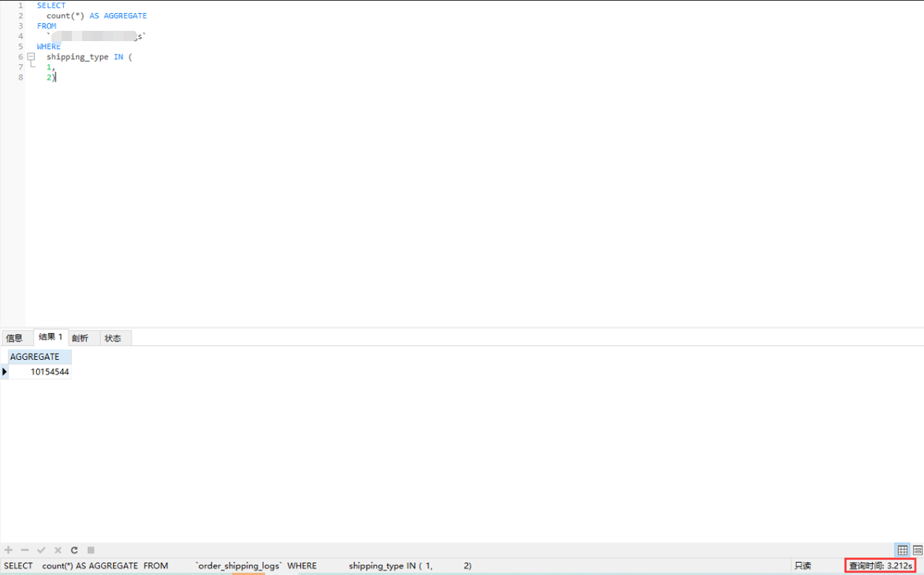Click the FROM keyword in the editor
Screen dimensions: 924x575
[47, 26]
